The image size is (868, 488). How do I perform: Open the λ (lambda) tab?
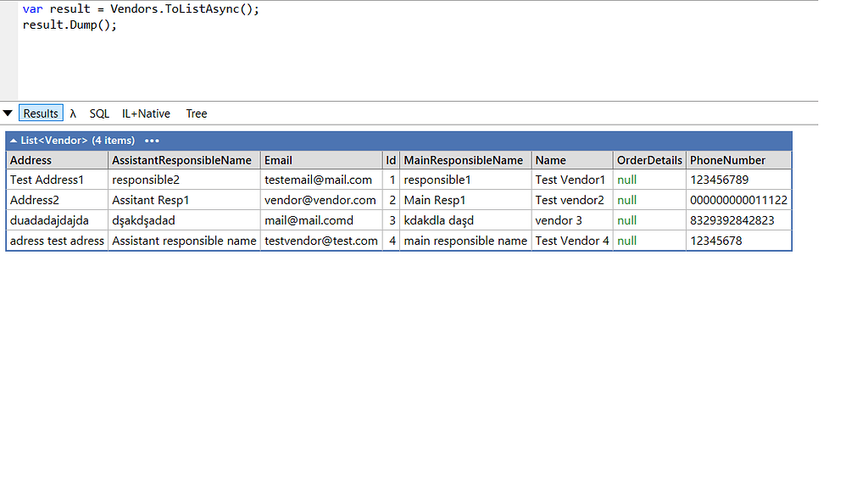(73, 113)
